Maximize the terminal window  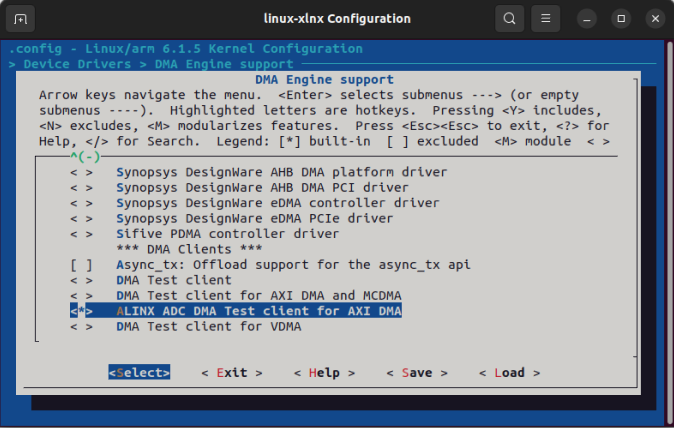point(621,19)
